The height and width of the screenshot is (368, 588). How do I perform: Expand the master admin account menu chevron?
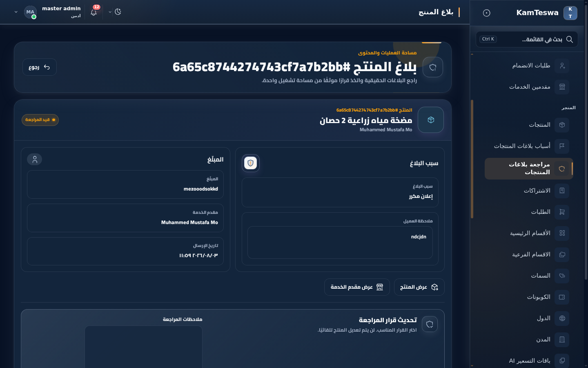16,12
